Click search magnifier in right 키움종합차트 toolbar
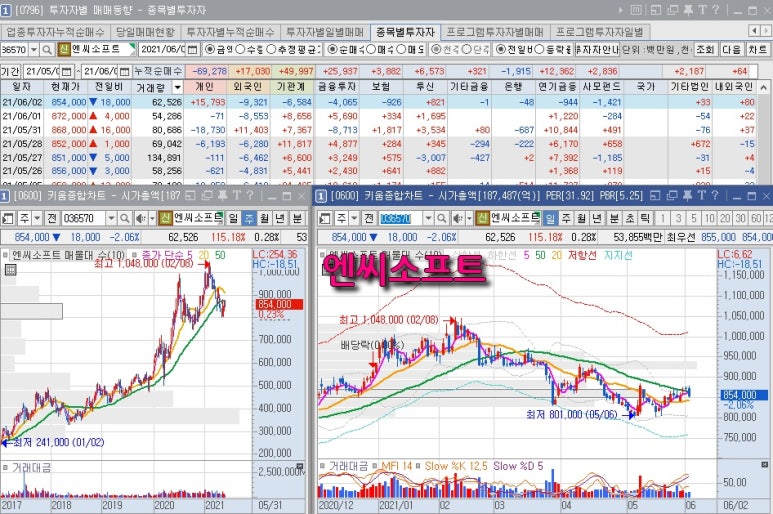 (442, 218)
